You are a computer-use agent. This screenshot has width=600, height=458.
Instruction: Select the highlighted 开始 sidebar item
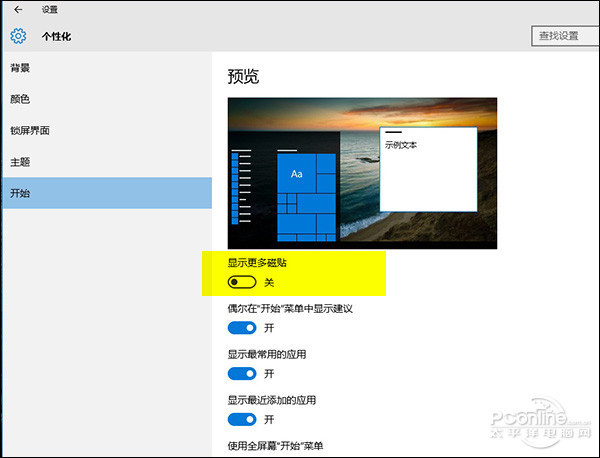click(20, 193)
